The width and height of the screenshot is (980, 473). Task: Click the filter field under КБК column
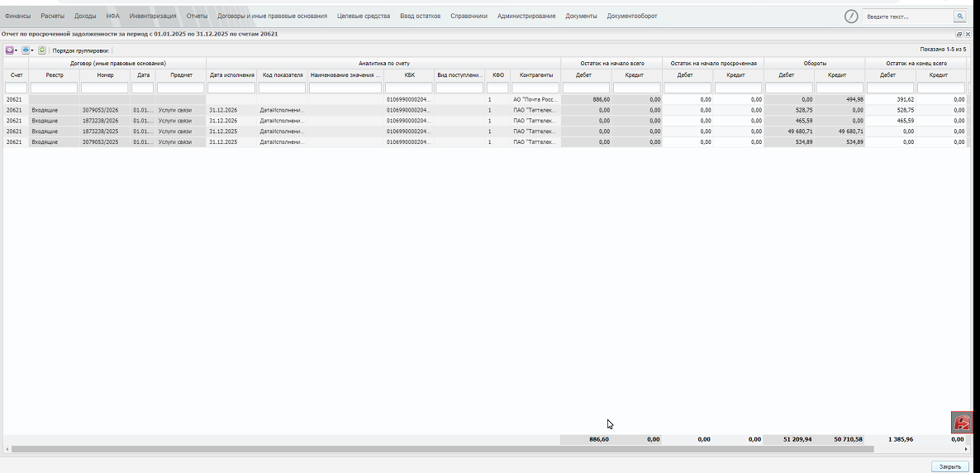click(409, 88)
